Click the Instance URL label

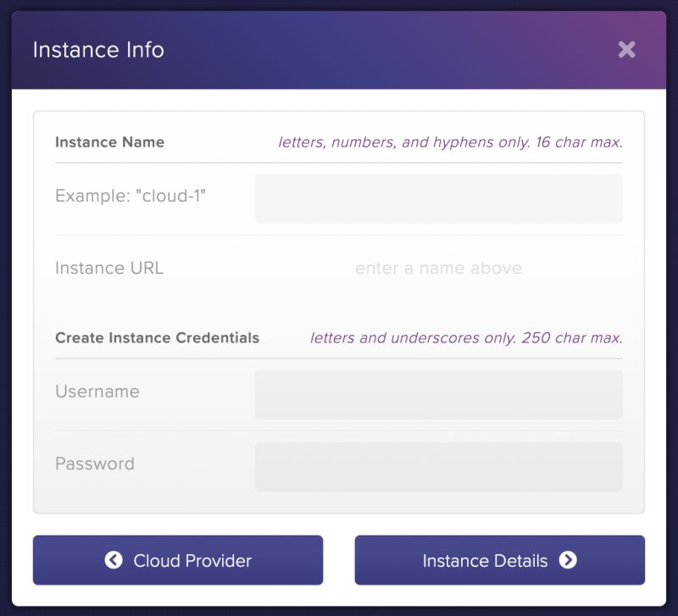click(110, 268)
